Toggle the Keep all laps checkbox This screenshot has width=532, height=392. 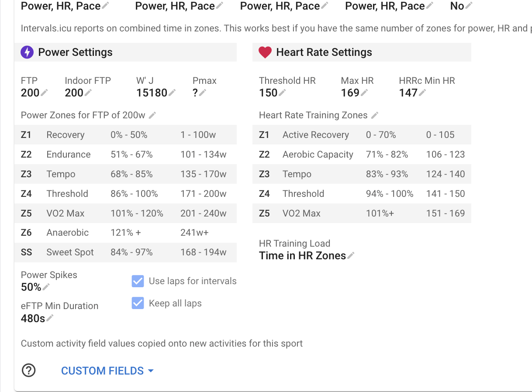point(138,303)
